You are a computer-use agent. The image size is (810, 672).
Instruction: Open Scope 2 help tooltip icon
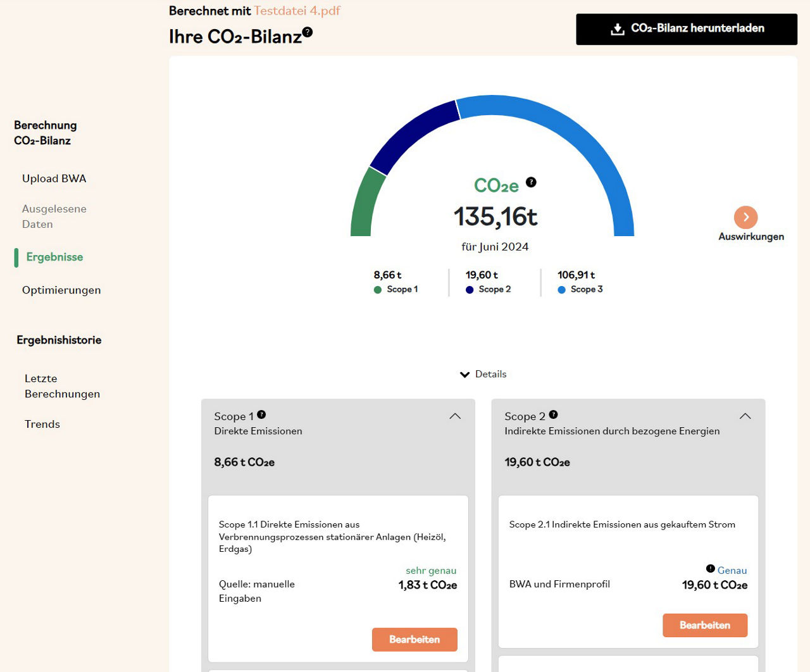pyautogui.click(x=553, y=414)
